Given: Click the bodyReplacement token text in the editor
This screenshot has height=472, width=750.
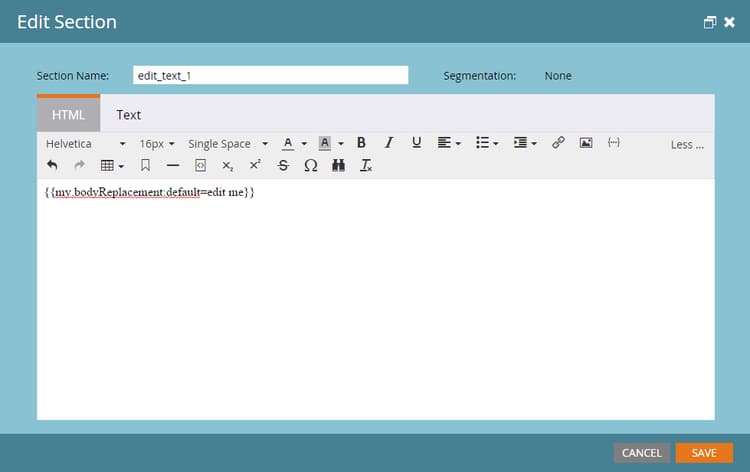Looking at the screenshot, I should click(149, 192).
